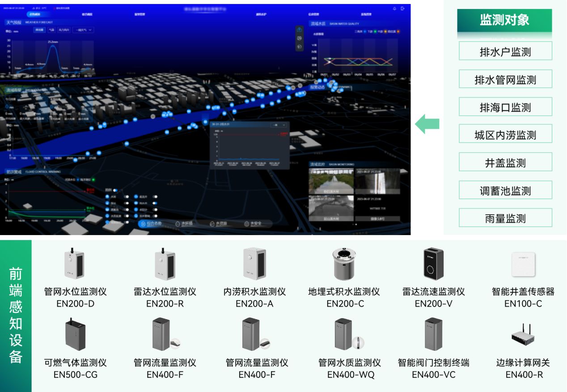Click the middle map layers icon on right edge
Image resolution: width=567 pixels, height=392 pixels.
[299, 38]
